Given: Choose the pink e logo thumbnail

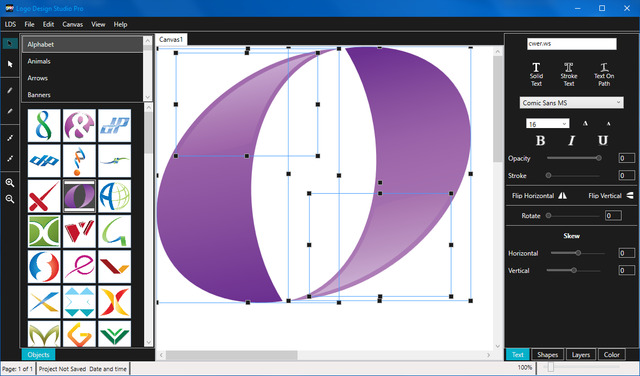Looking at the screenshot, I should pos(79,267).
